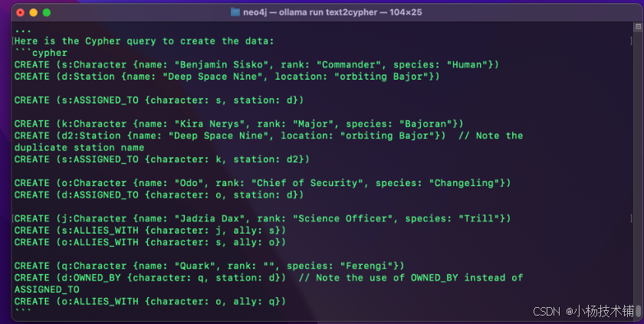644x324 pixels.
Task: Click the name "Kira Nerys"
Action: click(x=209, y=124)
